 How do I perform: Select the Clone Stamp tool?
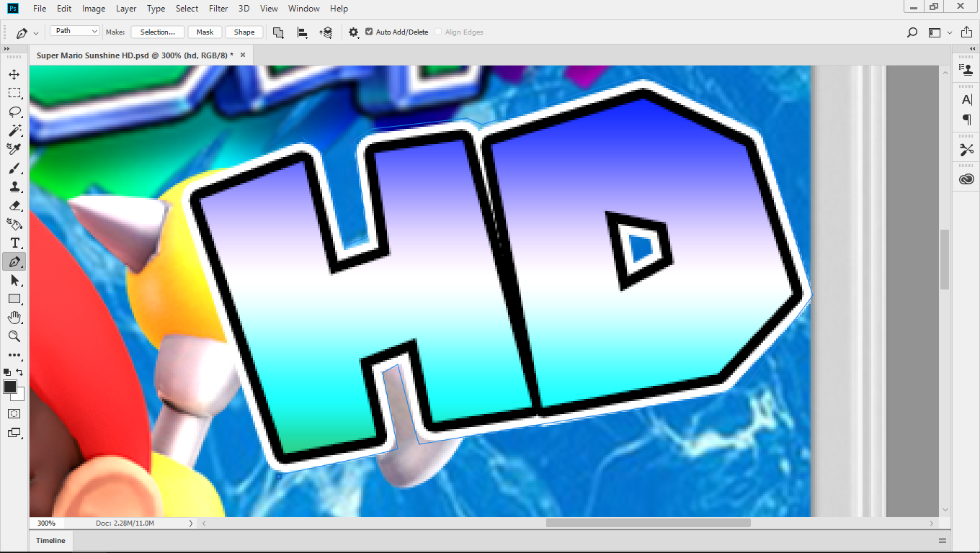tap(14, 186)
